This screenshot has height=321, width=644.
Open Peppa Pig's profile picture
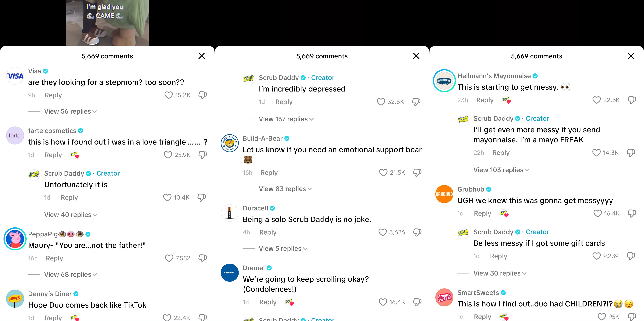15,239
